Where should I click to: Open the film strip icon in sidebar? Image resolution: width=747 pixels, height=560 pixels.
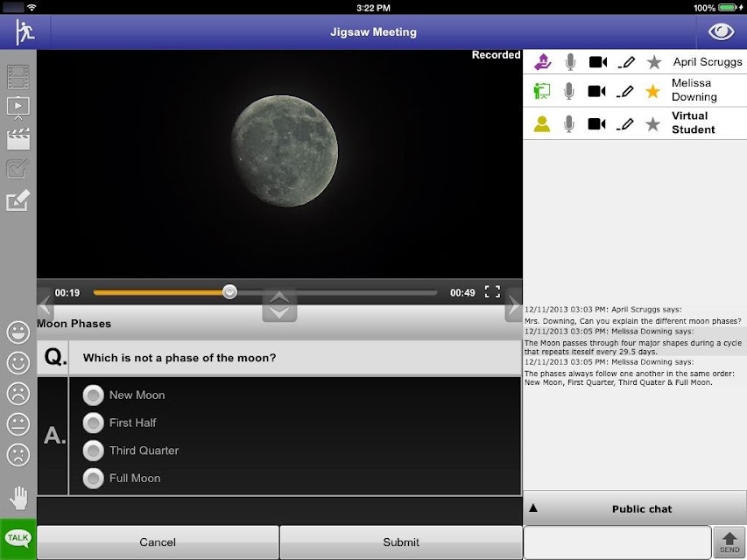click(x=18, y=77)
